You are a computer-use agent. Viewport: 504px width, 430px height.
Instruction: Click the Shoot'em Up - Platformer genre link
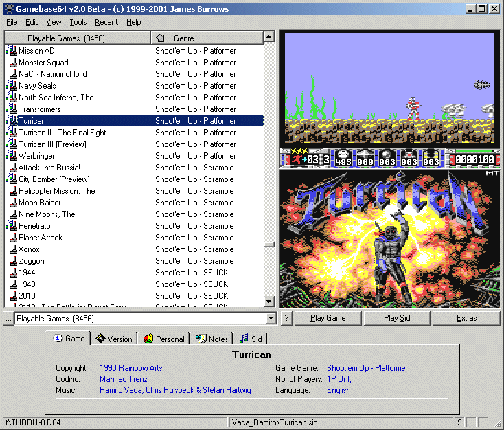point(367,368)
